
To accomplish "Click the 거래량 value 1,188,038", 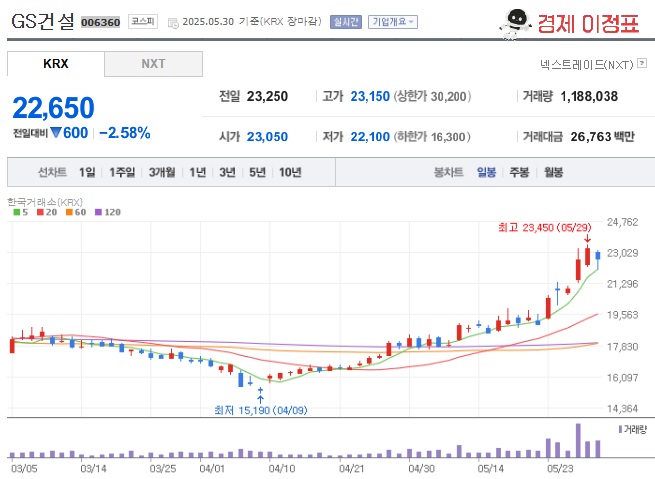I will point(589,96).
